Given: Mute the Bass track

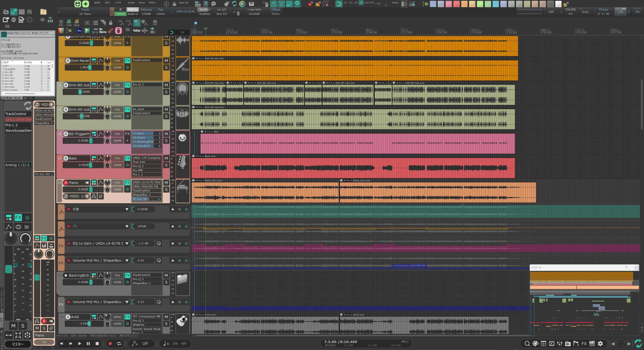Looking at the screenshot, I should (166, 158).
